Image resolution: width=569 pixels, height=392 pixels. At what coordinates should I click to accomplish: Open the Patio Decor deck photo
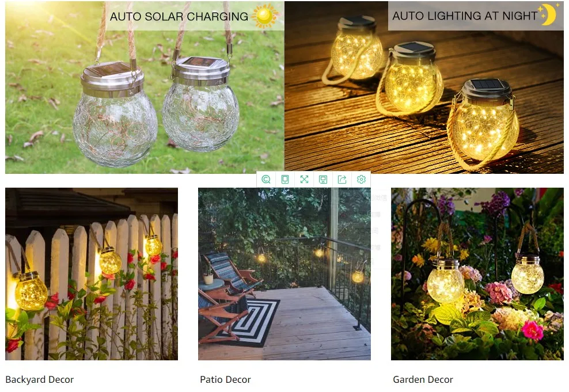click(x=284, y=274)
